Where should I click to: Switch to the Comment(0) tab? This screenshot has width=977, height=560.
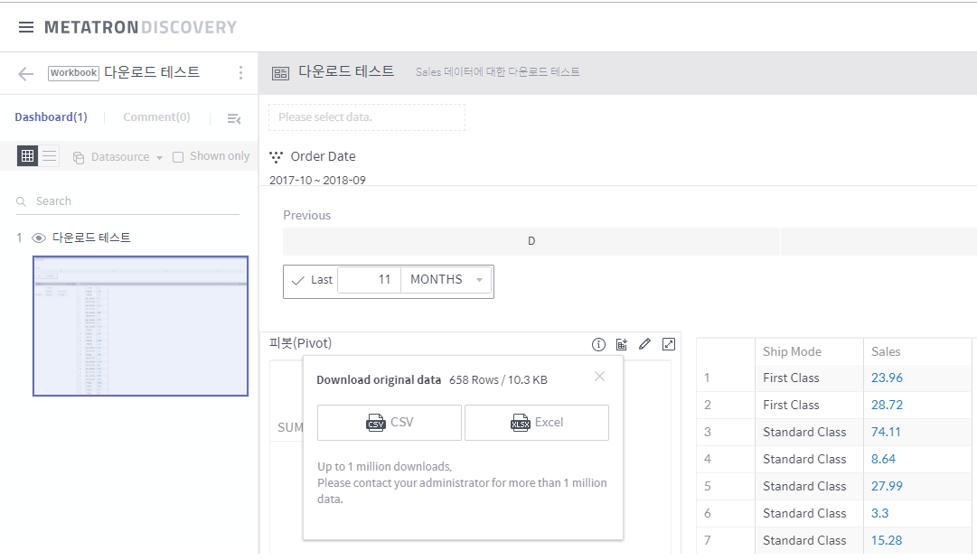point(156,117)
